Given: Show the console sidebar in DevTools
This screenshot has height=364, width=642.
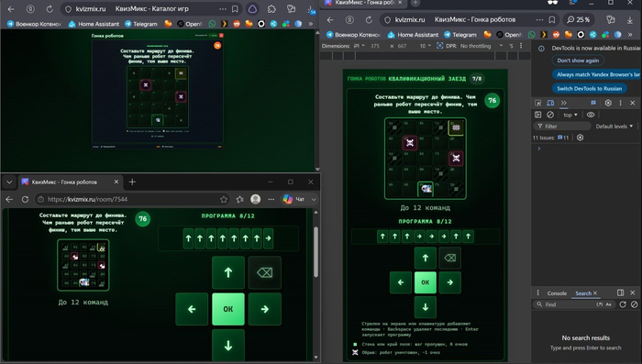Looking at the screenshot, I should pyautogui.click(x=538, y=115).
